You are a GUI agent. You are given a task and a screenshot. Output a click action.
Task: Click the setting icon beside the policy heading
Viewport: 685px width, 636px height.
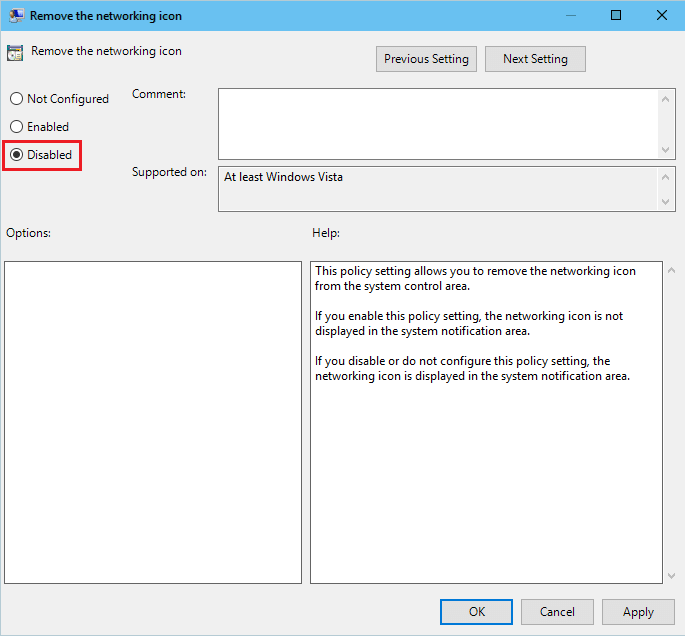click(x=16, y=54)
